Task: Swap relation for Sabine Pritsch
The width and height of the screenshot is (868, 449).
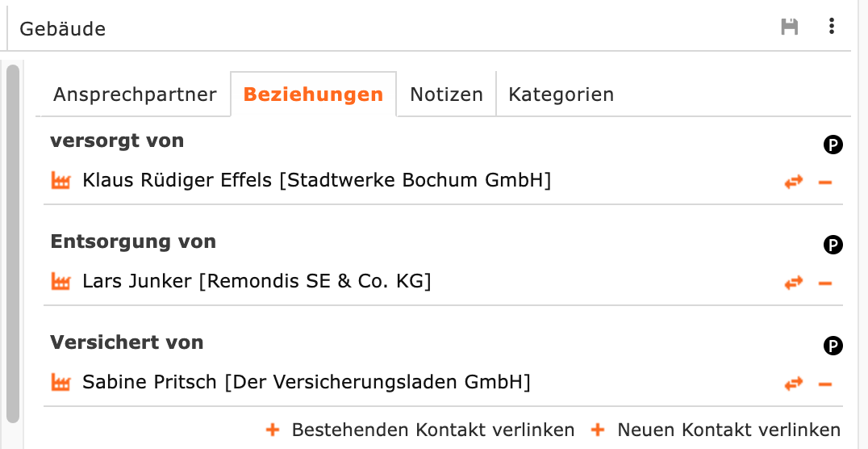Action: (794, 384)
